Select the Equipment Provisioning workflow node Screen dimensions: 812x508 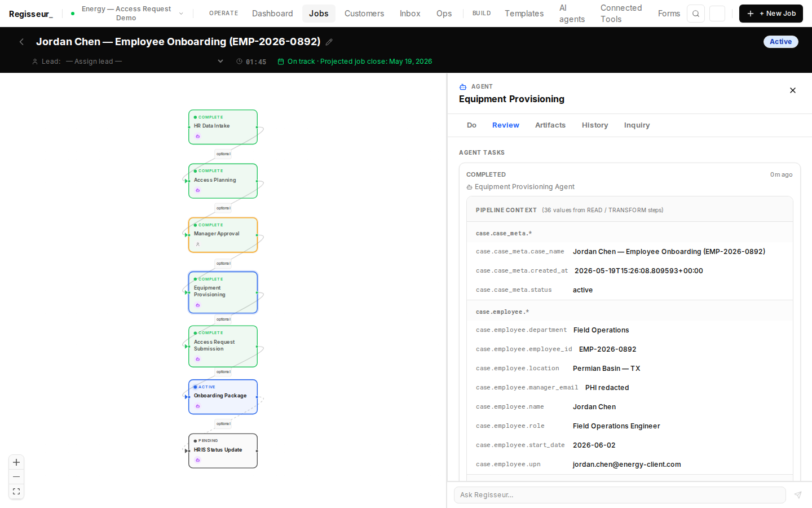click(x=223, y=292)
